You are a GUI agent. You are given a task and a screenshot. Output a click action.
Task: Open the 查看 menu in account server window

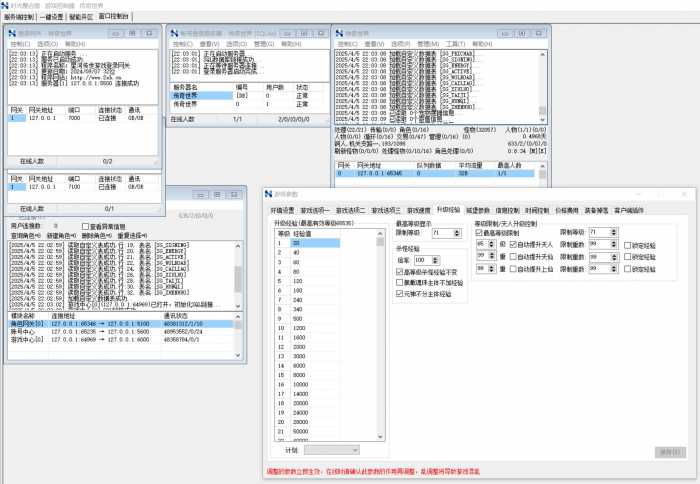tap(209, 44)
